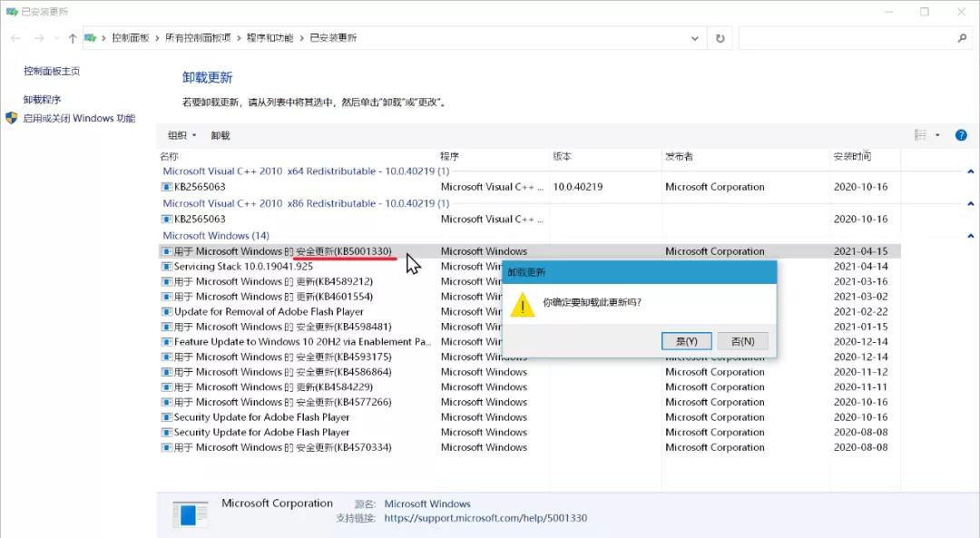This screenshot has height=538, width=980.
Task: Expand the view options dropdown arrow
Action: [x=936, y=134]
